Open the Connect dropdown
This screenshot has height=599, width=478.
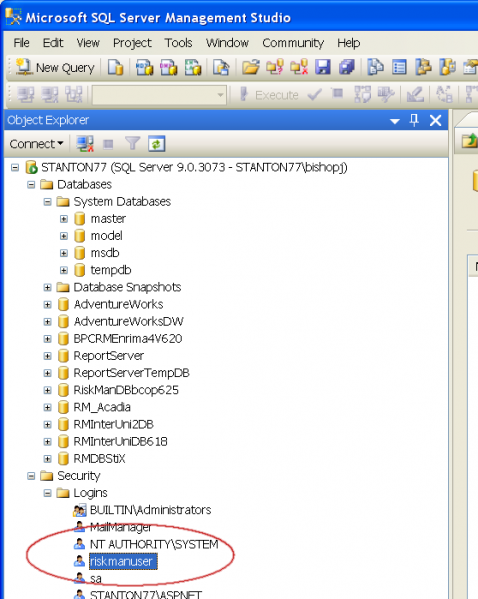coord(36,144)
